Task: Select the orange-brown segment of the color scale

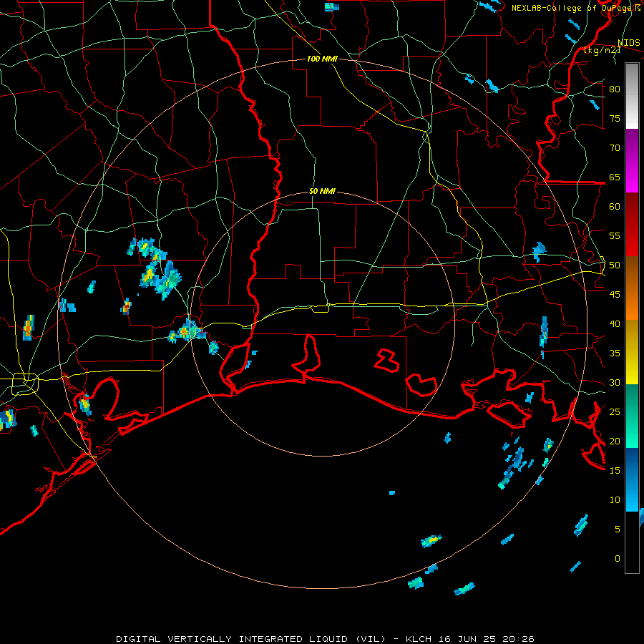Action: click(632, 288)
